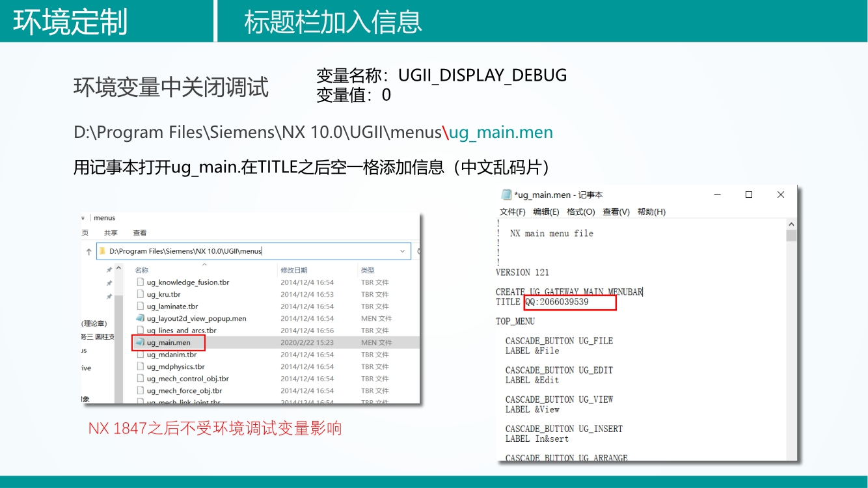Sort files by the 名称 column header
This screenshot has height=488, width=868.
coord(142,270)
